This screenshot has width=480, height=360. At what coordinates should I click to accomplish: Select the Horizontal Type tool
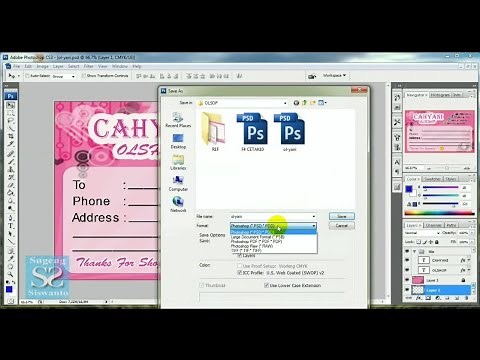click(x=10, y=226)
